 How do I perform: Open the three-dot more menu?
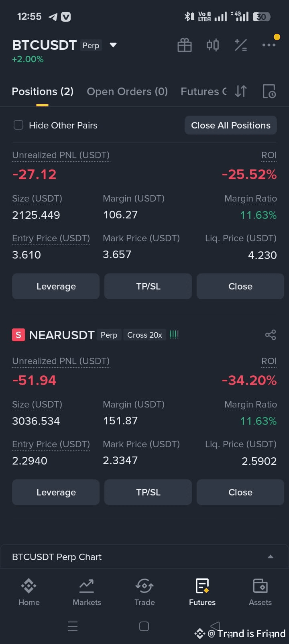pos(269,45)
